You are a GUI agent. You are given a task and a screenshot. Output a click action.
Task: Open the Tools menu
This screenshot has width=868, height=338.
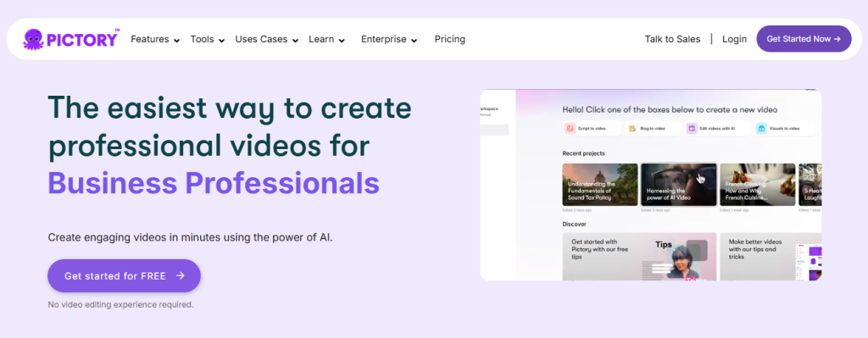(x=202, y=39)
